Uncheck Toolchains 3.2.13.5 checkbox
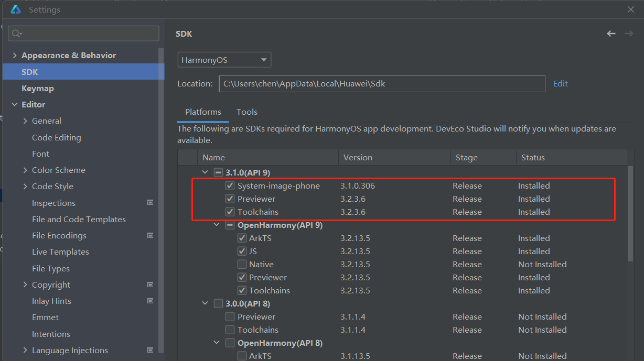 click(x=242, y=290)
